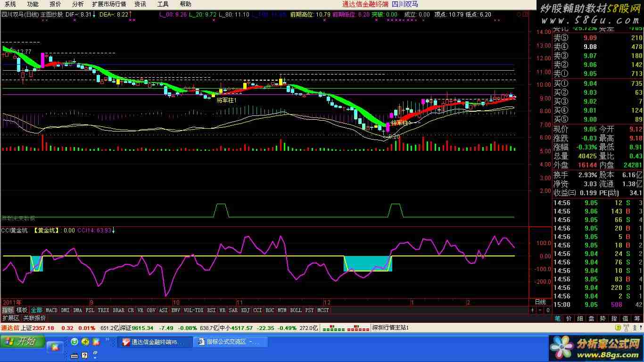This screenshot has width=644, height=362.
Task: Click the green quick launch icon
Action: click(75, 342)
